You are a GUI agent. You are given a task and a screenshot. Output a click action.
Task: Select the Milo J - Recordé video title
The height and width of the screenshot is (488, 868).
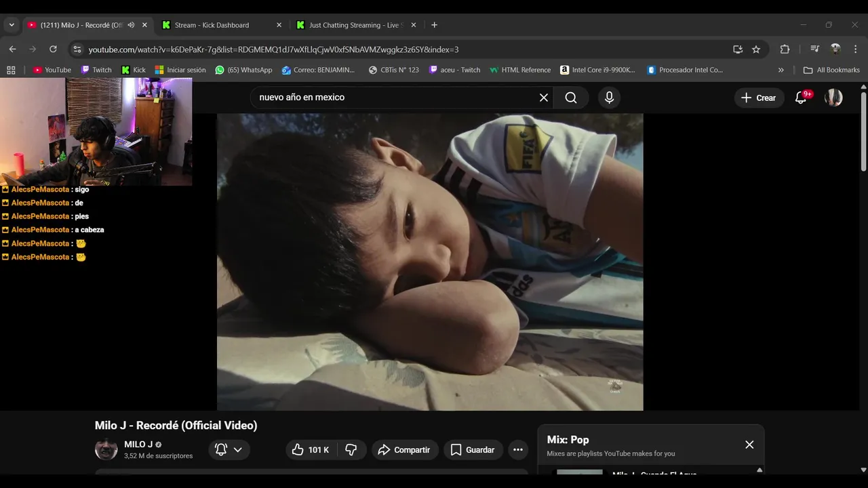click(176, 426)
